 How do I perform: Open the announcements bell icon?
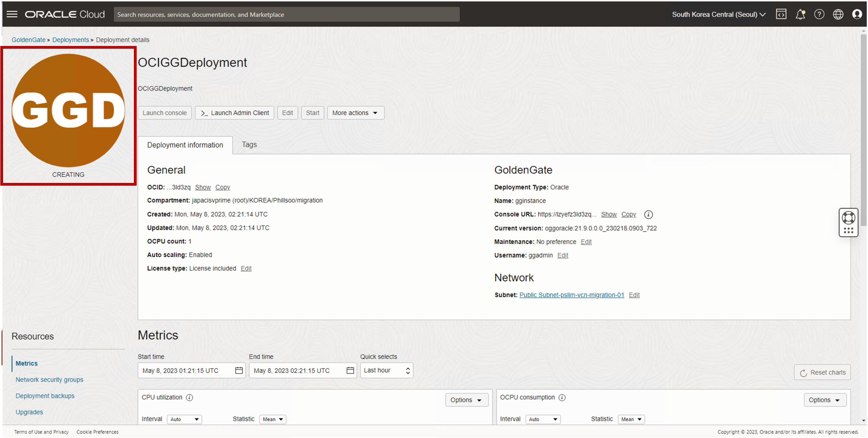(800, 14)
